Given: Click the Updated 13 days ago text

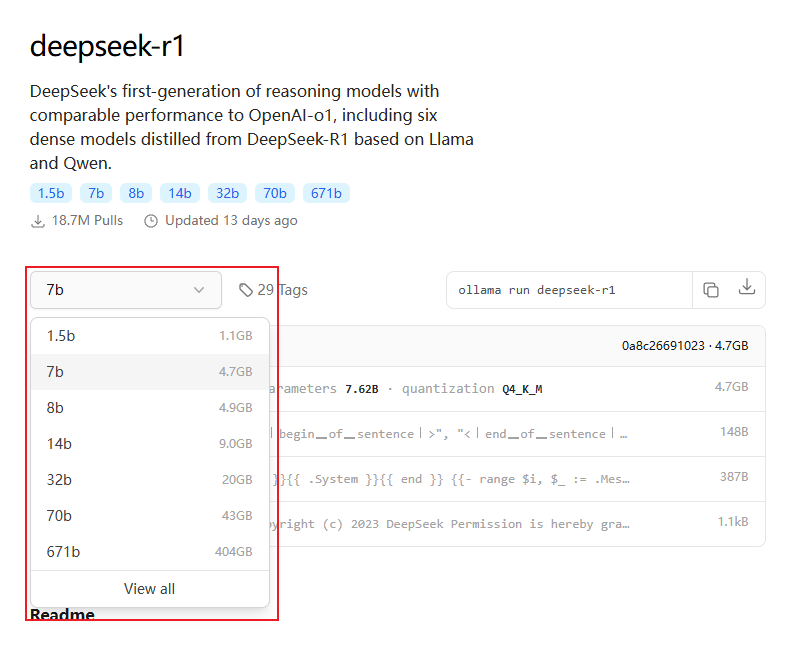Looking at the screenshot, I should (x=231, y=221).
